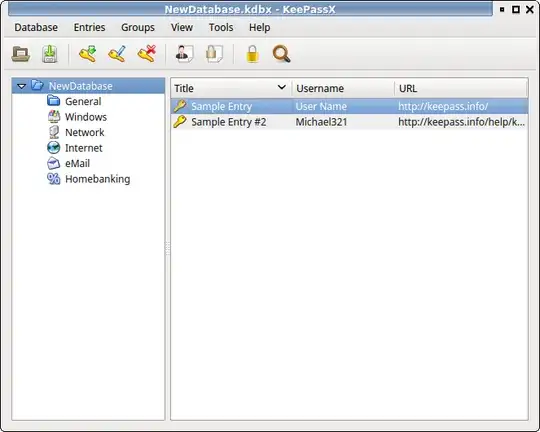The width and height of the screenshot is (540, 432).
Task: Click the General group folder icon
Action: click(x=53, y=101)
